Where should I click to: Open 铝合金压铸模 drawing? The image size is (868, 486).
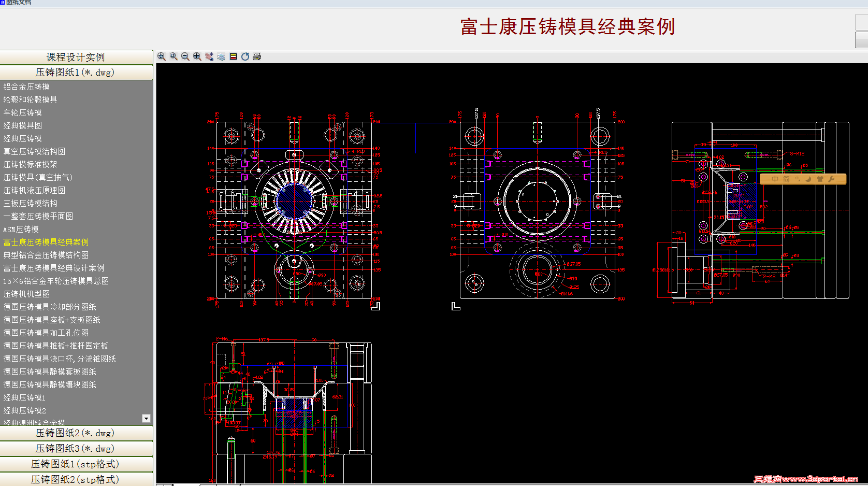click(26, 87)
